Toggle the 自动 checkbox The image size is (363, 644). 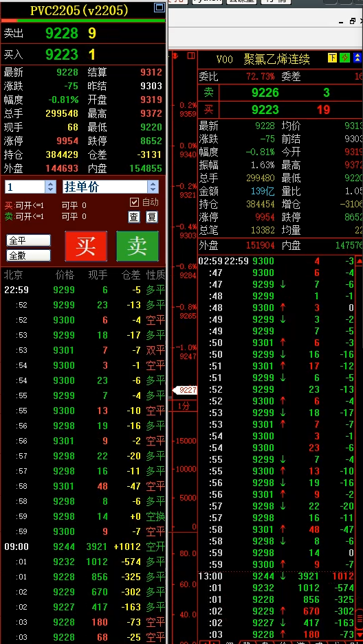134,202
